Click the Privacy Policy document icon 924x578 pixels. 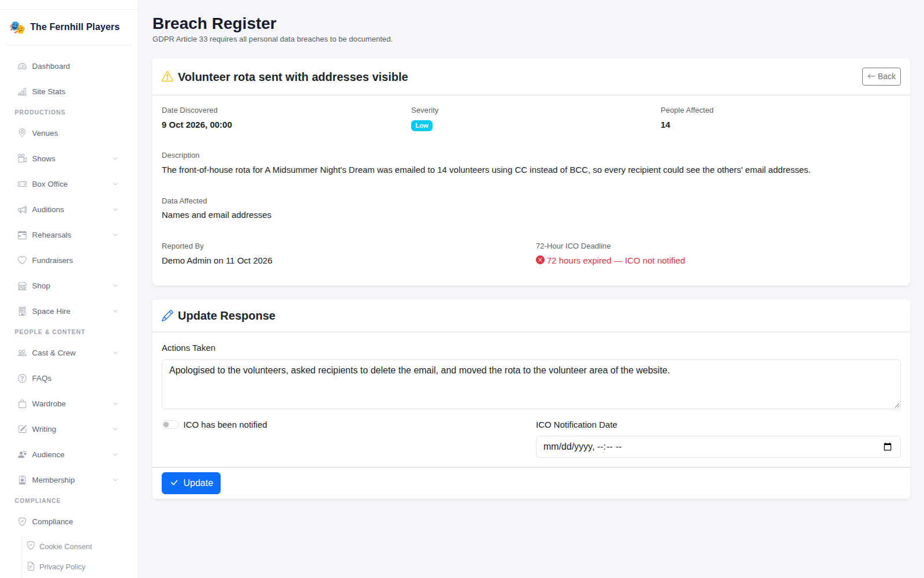[31, 566]
